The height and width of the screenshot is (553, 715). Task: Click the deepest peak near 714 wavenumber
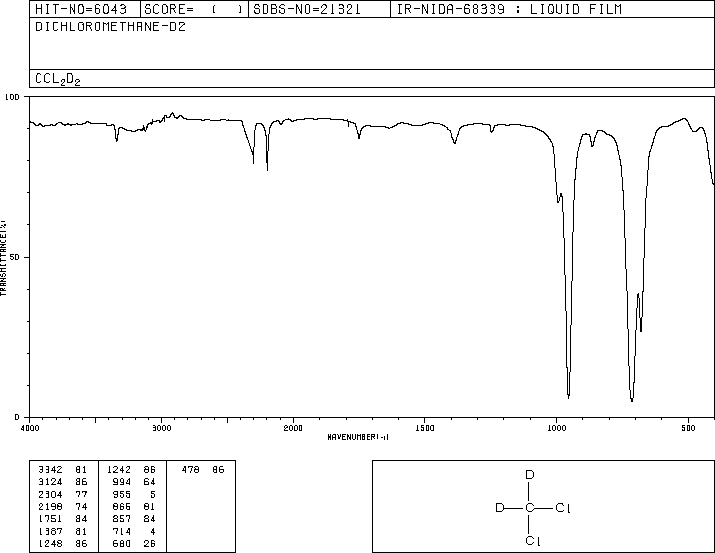(x=632, y=399)
